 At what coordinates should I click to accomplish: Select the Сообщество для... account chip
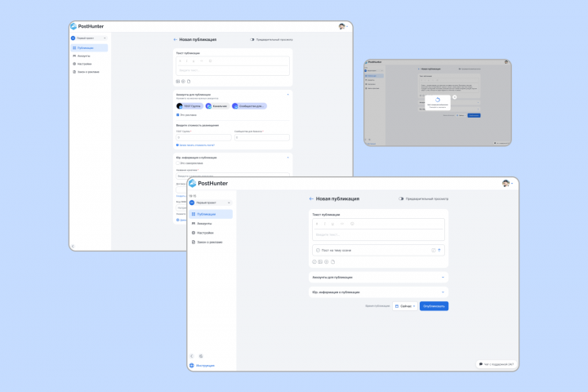[249, 106]
